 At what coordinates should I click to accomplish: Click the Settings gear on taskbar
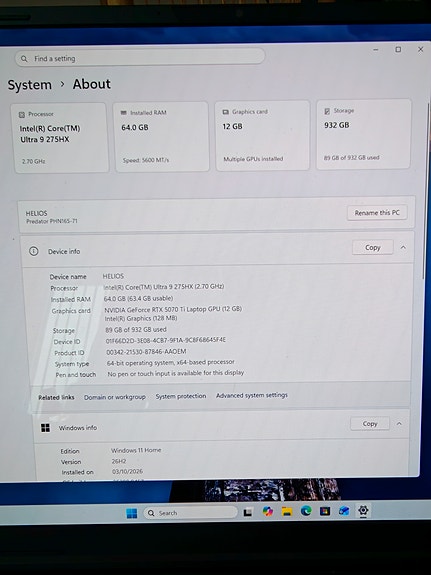[x=363, y=510]
